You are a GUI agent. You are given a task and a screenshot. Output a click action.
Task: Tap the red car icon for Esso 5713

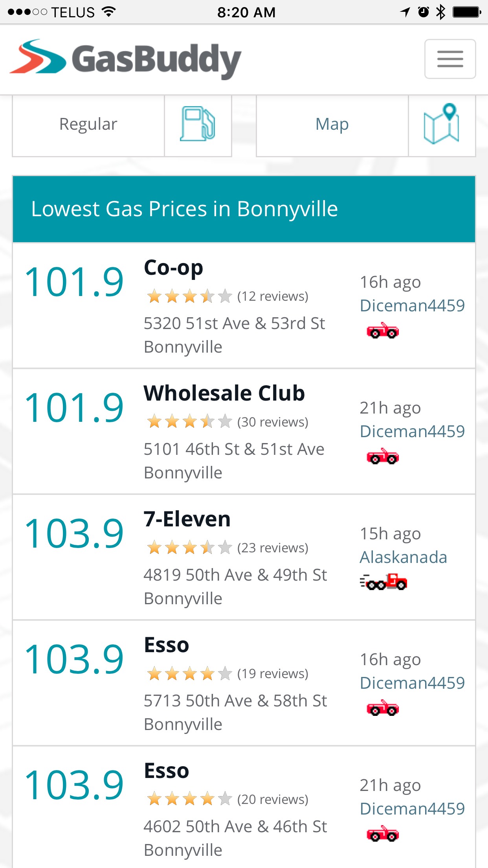383,708
